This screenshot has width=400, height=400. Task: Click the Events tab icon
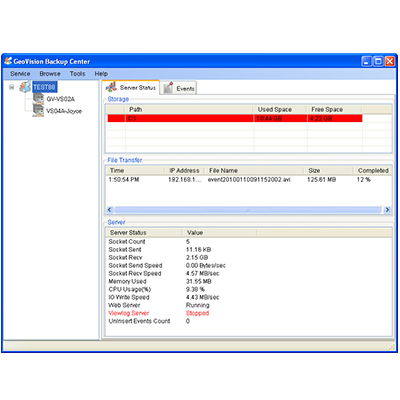point(168,88)
